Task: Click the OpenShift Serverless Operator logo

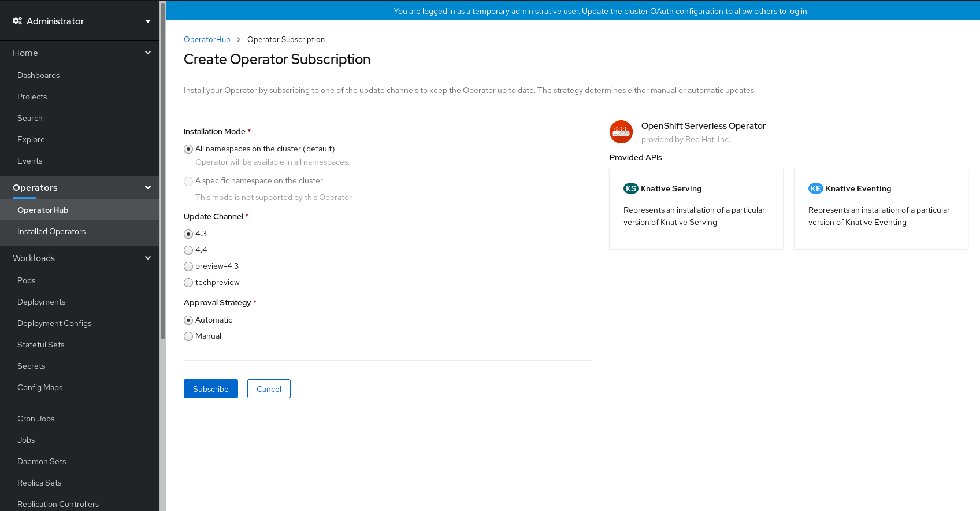Action: pyautogui.click(x=621, y=132)
